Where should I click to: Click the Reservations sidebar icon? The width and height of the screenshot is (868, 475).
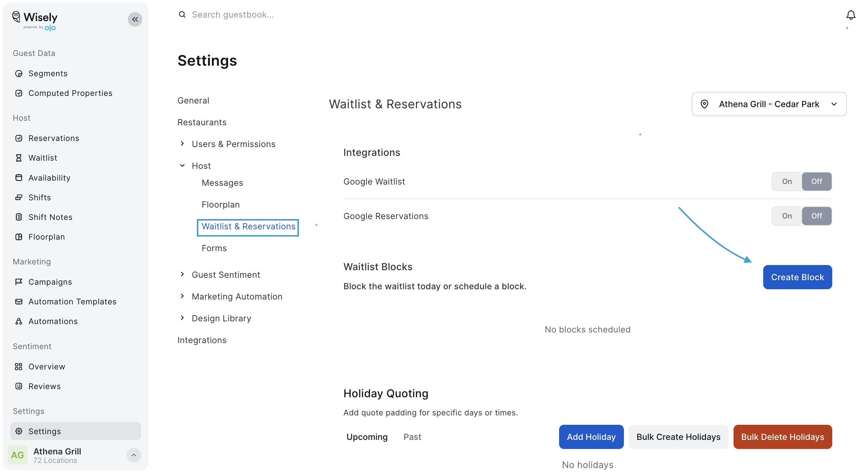coord(19,138)
